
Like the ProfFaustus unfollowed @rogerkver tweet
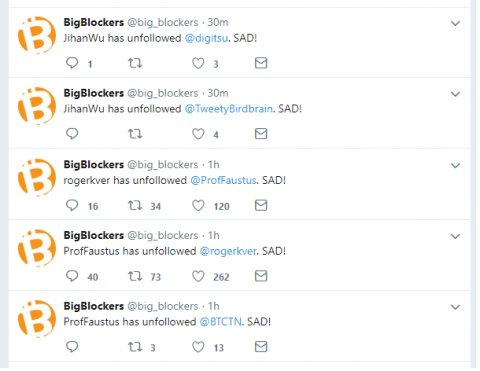[x=198, y=276]
